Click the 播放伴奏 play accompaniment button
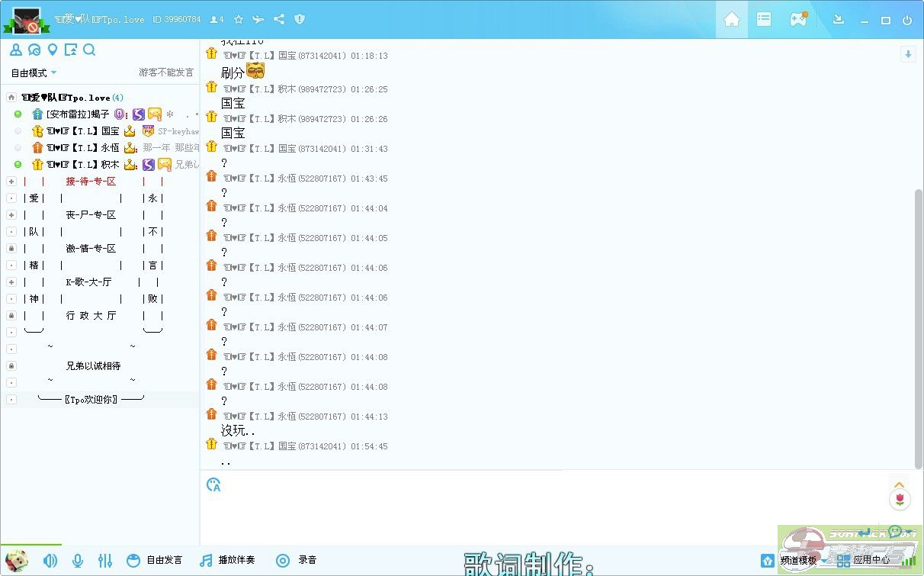This screenshot has width=924, height=576. [x=227, y=560]
